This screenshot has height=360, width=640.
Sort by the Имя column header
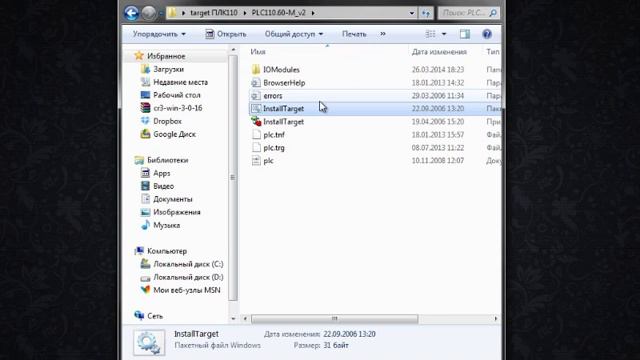tap(258, 52)
